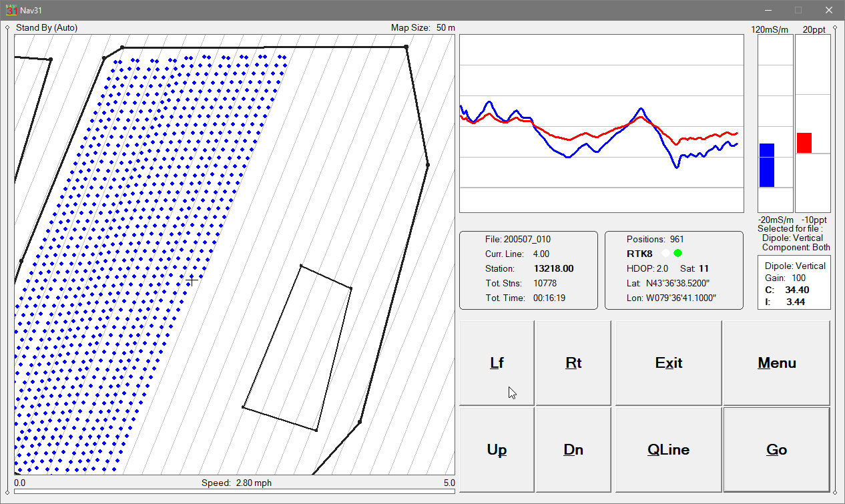Click the Dn button

coord(573,449)
